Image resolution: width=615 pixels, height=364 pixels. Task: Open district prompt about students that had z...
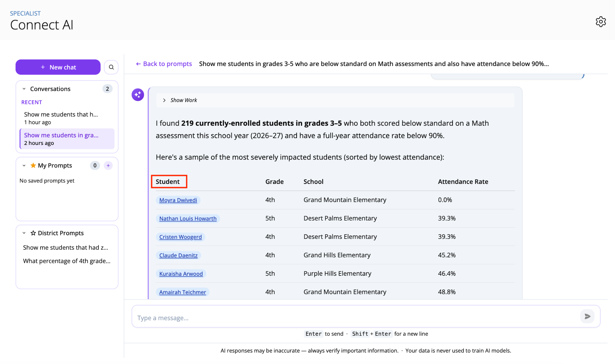(x=65, y=248)
